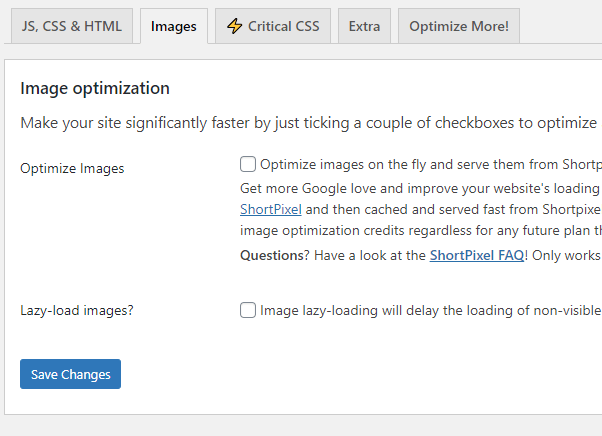602x436 pixels.
Task: Click the Save Changes button
Action: [x=71, y=374]
